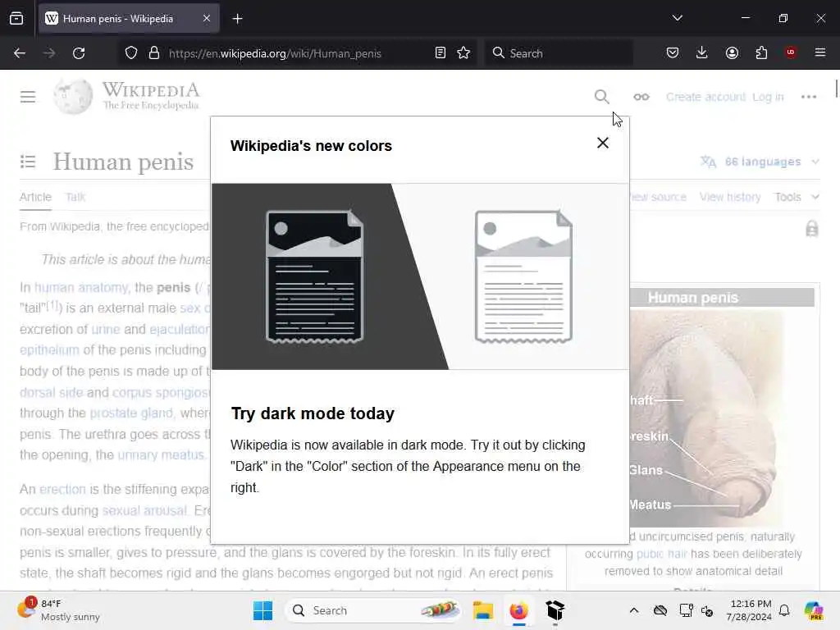The image size is (840, 630).
Task: Go back with the browser back arrow
Action: [x=20, y=53]
